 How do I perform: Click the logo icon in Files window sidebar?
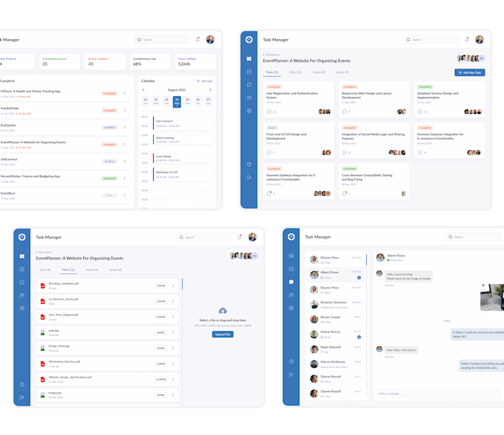coord(22,237)
